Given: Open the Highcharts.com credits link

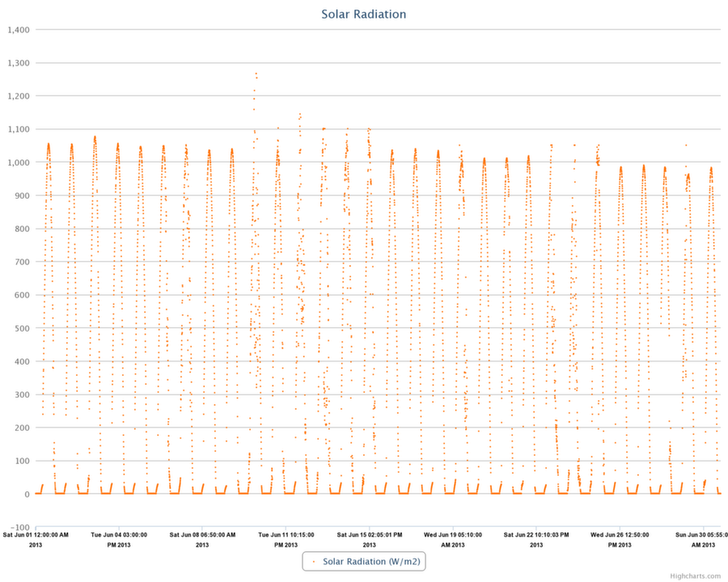Looking at the screenshot, I should point(695,576).
